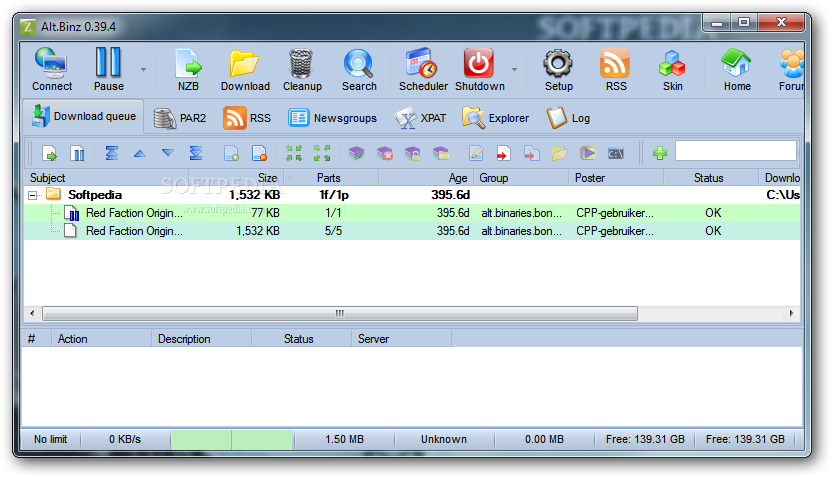
Task: Select the 77 KB Red Faction row
Action: coord(412,213)
